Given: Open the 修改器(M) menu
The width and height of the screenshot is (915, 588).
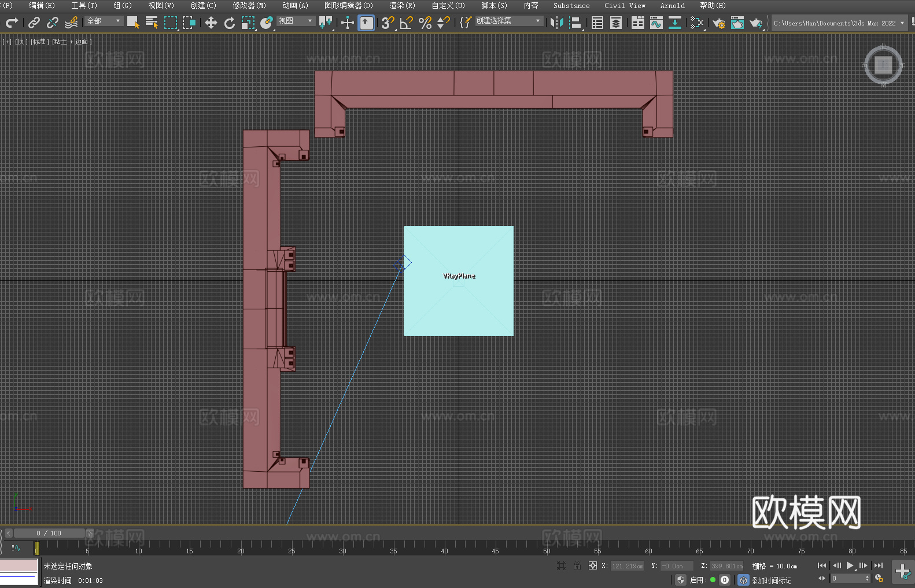Looking at the screenshot, I should pos(249,5).
